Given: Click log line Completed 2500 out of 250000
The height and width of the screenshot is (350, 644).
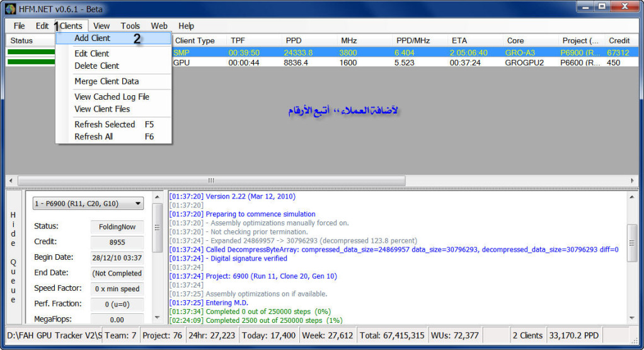Looking at the screenshot, I should (256, 320).
